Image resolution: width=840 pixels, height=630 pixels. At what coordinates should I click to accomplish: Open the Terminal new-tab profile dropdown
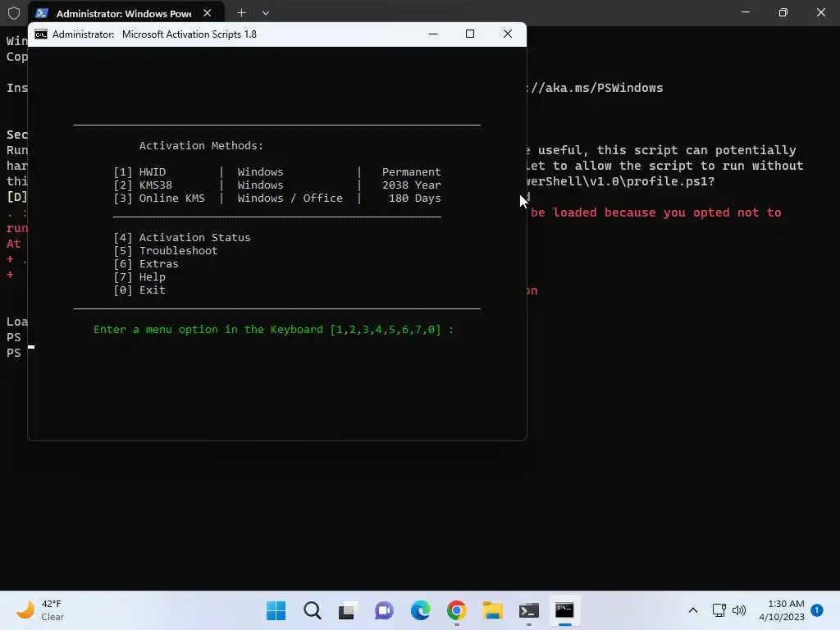(x=266, y=13)
